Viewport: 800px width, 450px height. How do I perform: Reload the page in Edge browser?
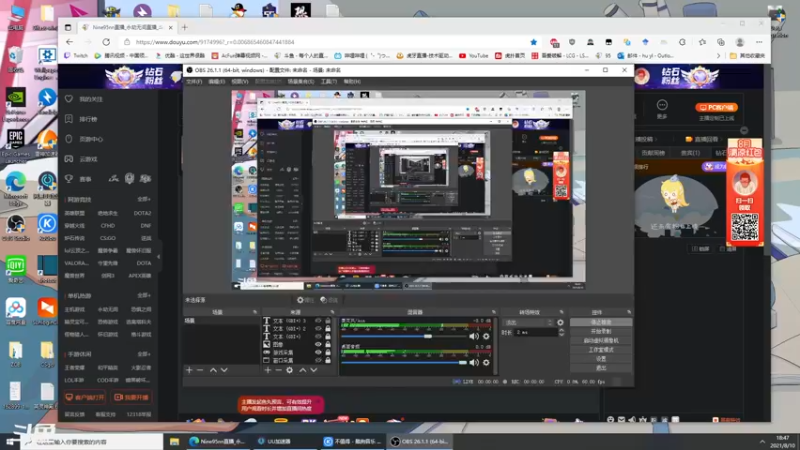pos(106,42)
